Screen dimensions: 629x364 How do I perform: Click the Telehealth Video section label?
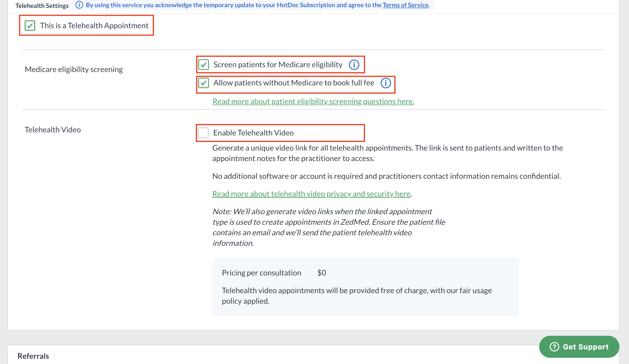(x=53, y=130)
